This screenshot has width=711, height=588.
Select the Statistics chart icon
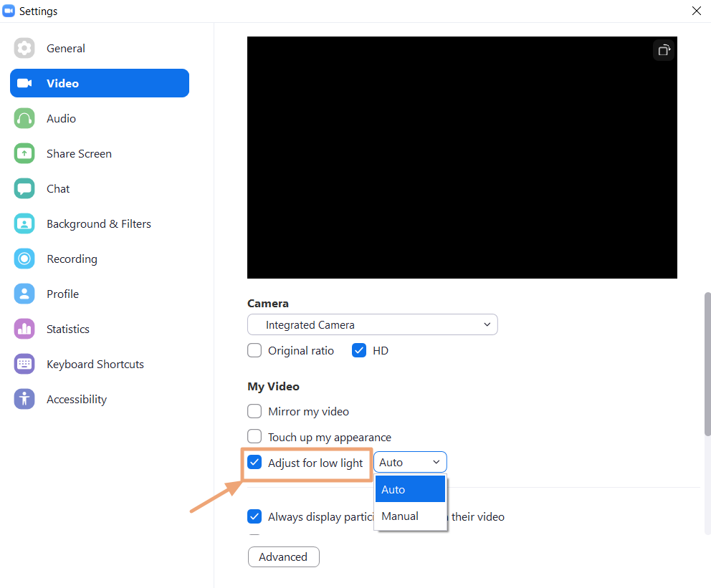point(24,329)
